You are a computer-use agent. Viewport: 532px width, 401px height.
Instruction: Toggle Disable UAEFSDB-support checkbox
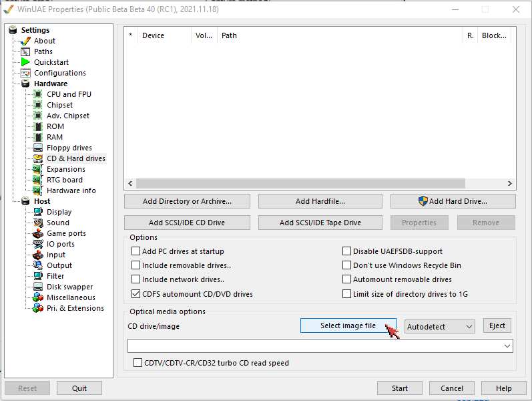click(346, 251)
